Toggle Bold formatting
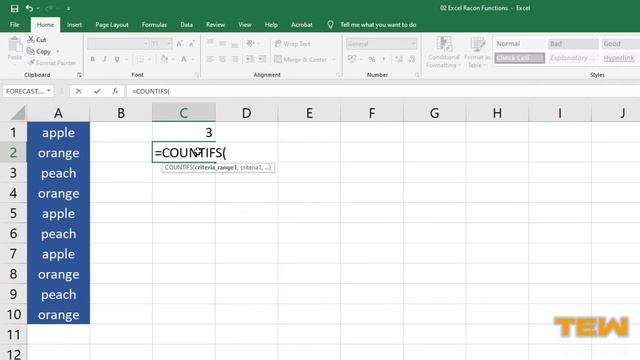The width and height of the screenshot is (640, 360). coord(93,59)
